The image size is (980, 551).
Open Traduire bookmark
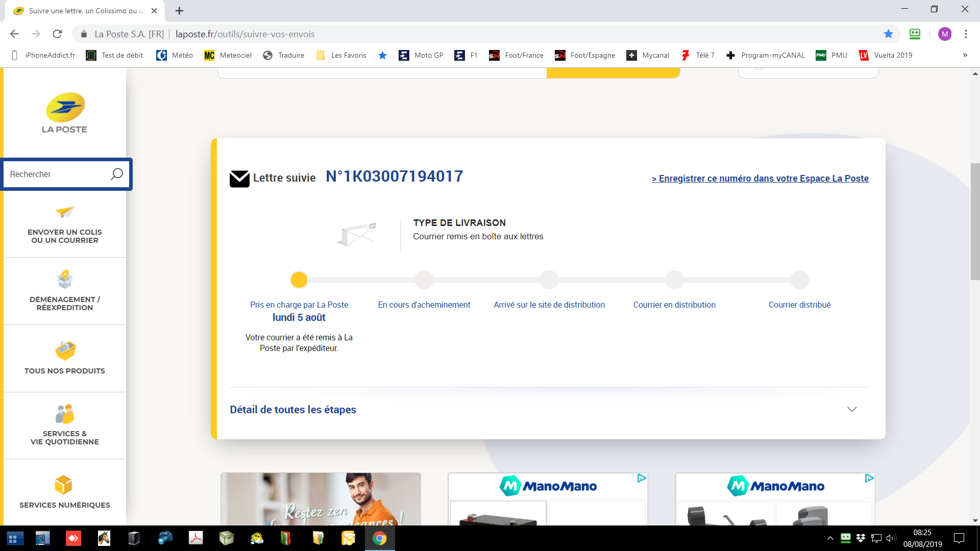(284, 55)
